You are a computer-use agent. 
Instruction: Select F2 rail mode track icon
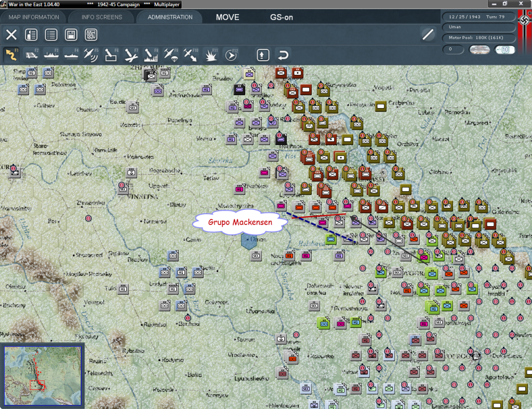[32, 55]
